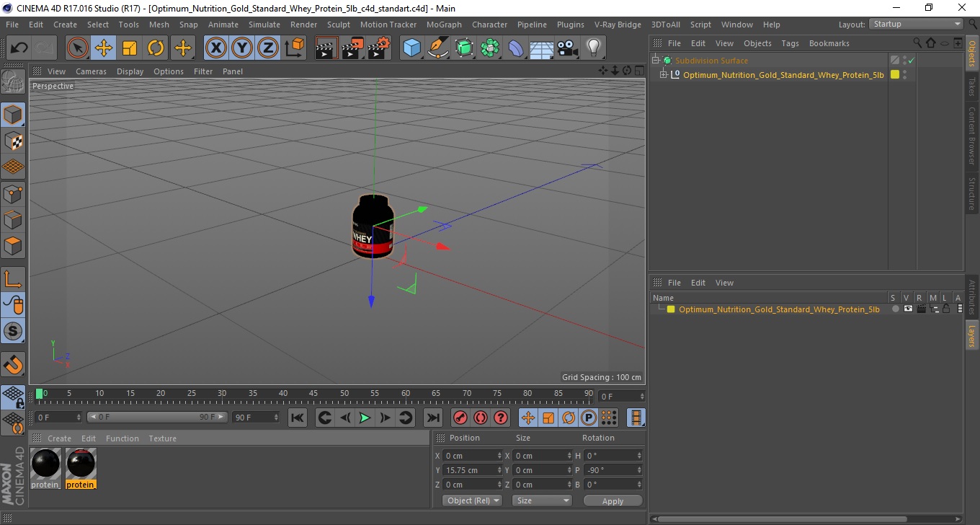Screen dimensions: 980x525
Task: Open Edit Render Settings icon
Action: click(379, 48)
